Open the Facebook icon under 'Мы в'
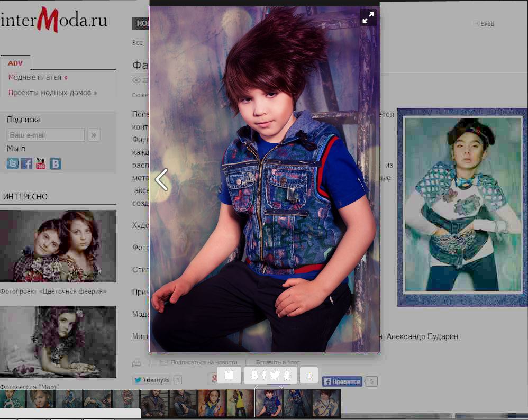Viewport: 528px width, 420px height. (x=26, y=163)
